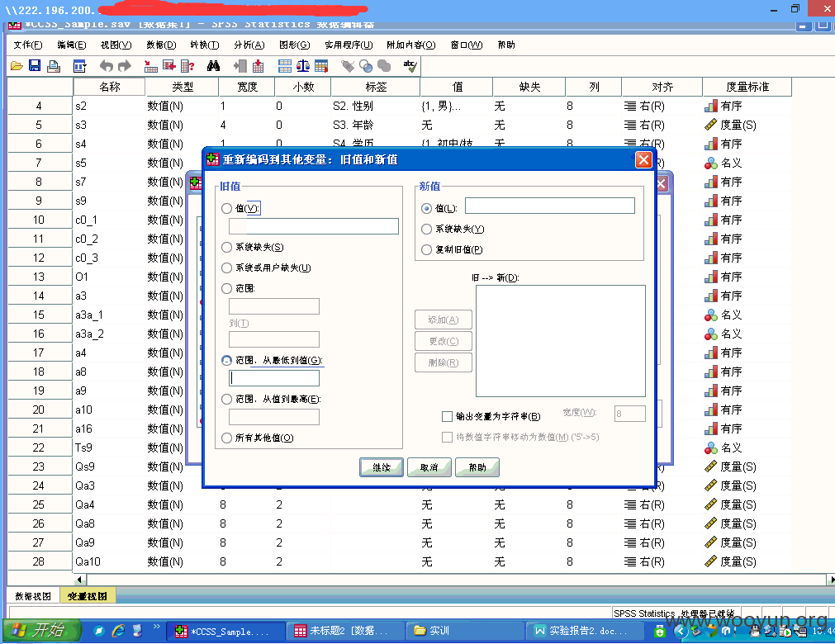The width and height of the screenshot is (835, 644).
Task: Select new value 值(L) radio button
Action: [426, 209]
